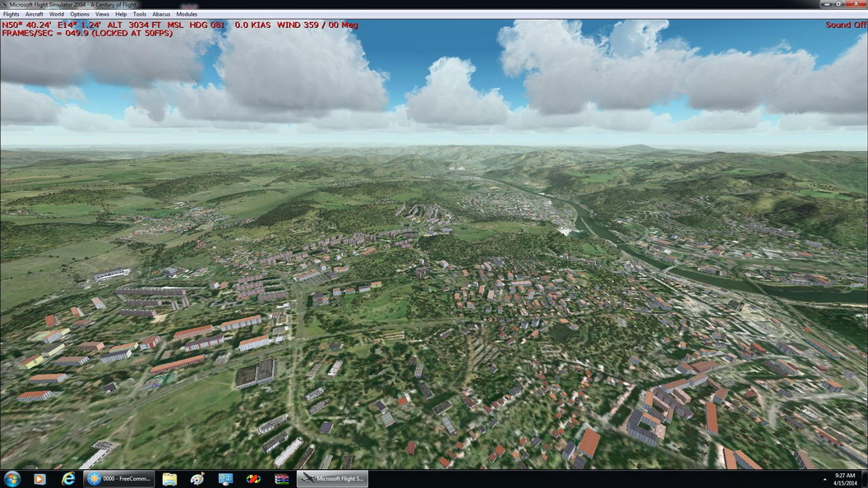Click the Microsoft Flight Simulator taskbar button
The image size is (868, 488).
[x=332, y=479]
